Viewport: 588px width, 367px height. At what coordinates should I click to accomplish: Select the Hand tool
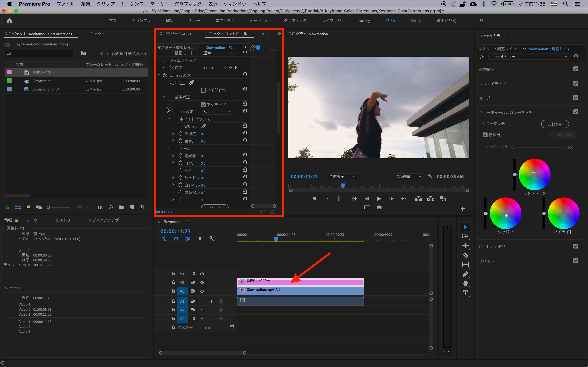click(x=465, y=283)
